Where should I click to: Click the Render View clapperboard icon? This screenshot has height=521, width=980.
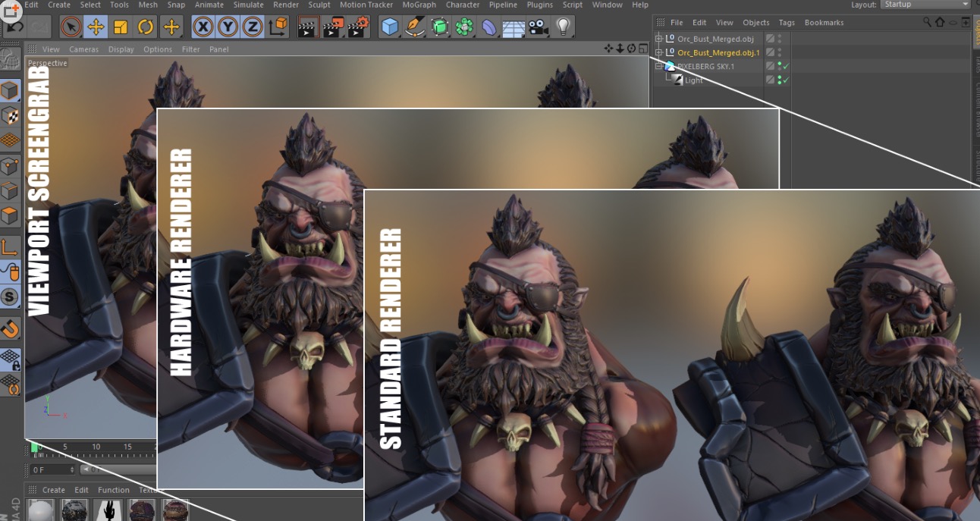309,27
